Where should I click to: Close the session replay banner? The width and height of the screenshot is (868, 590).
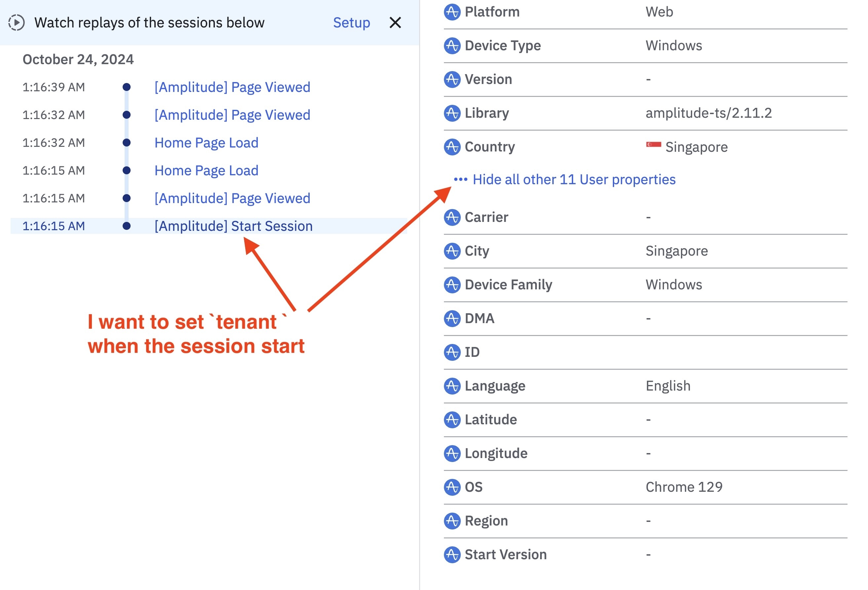pos(395,22)
